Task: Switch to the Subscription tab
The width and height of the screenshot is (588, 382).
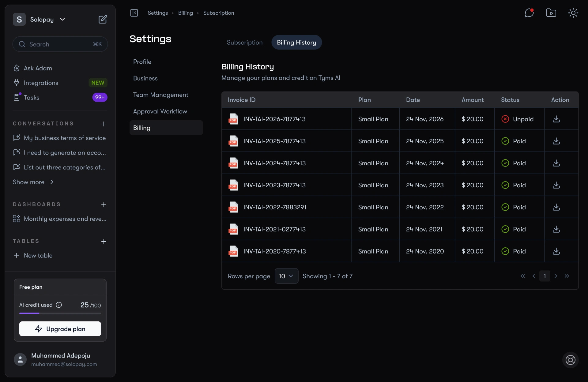Action: pyautogui.click(x=244, y=42)
